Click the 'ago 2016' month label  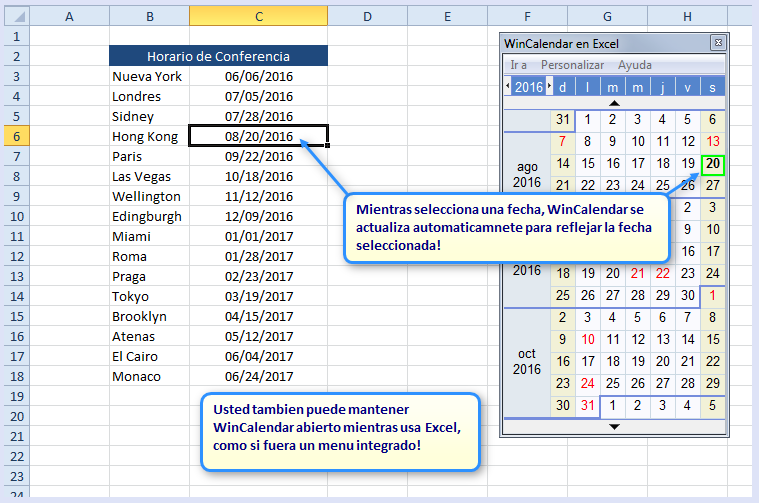(527, 174)
